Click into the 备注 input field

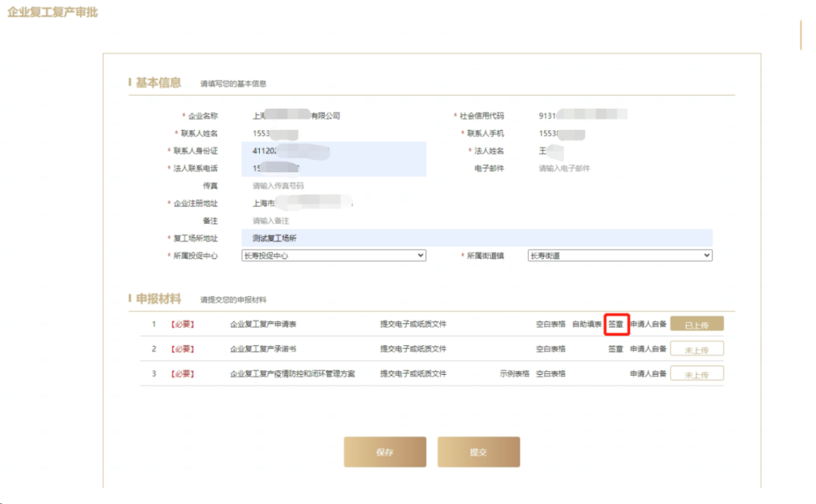tap(332, 221)
